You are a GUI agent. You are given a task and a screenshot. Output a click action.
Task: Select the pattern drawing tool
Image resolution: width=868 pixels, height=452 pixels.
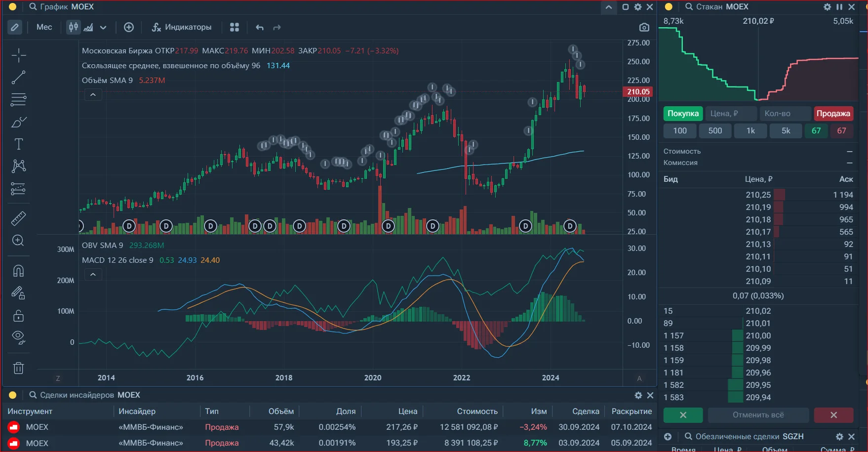[x=19, y=166]
